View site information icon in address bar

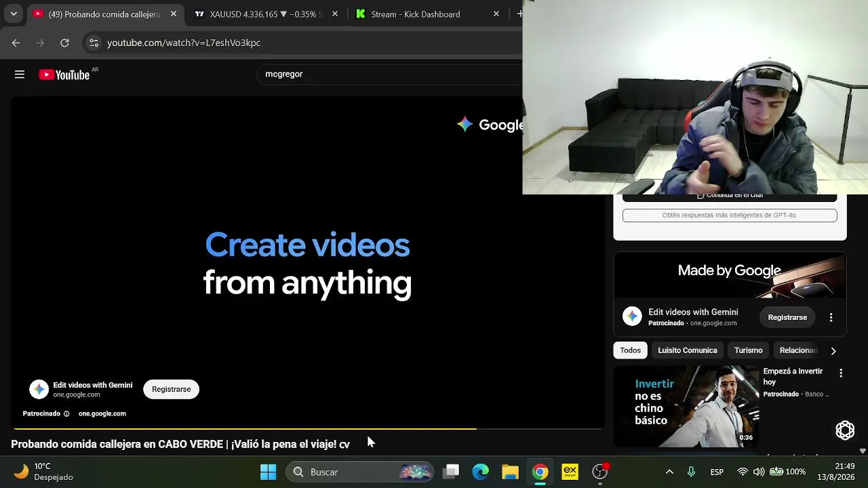coord(94,43)
